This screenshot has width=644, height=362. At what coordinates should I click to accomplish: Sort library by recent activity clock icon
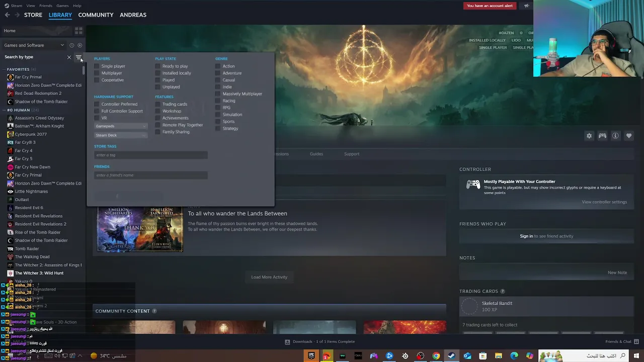[x=71, y=45]
